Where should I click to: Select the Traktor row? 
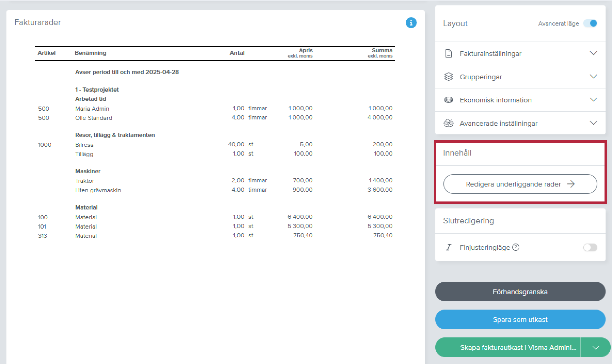click(215, 181)
